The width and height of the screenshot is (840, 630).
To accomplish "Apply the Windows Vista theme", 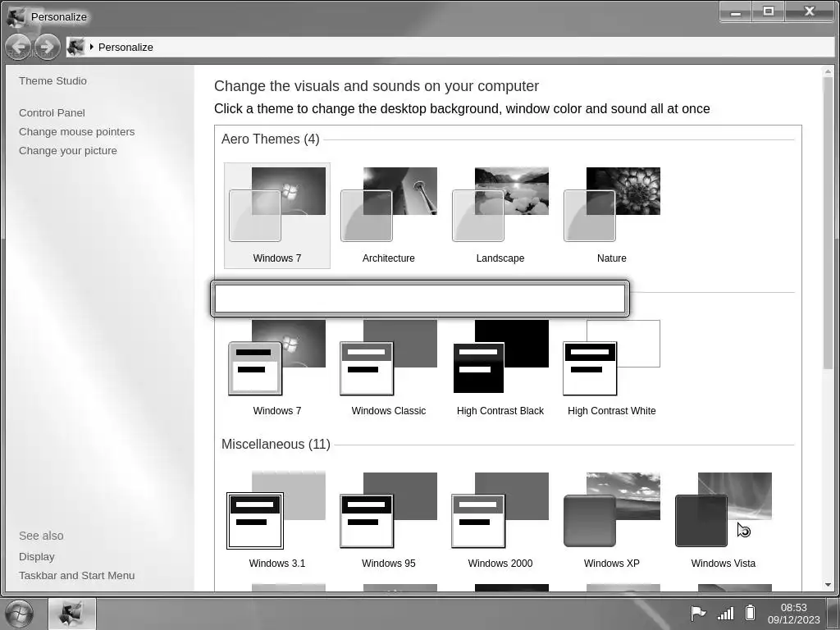I will click(x=724, y=521).
